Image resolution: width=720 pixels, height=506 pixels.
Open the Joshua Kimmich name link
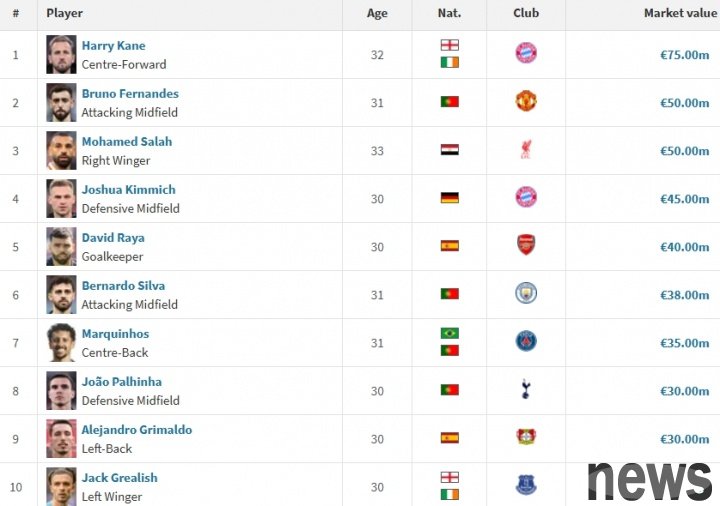pyautogui.click(x=128, y=190)
